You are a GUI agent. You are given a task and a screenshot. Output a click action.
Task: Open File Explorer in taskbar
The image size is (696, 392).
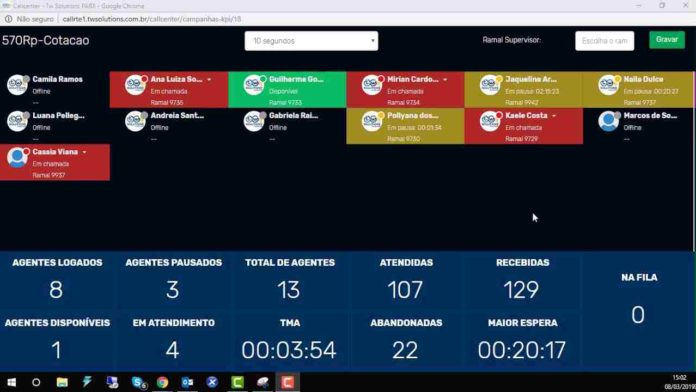click(62, 382)
